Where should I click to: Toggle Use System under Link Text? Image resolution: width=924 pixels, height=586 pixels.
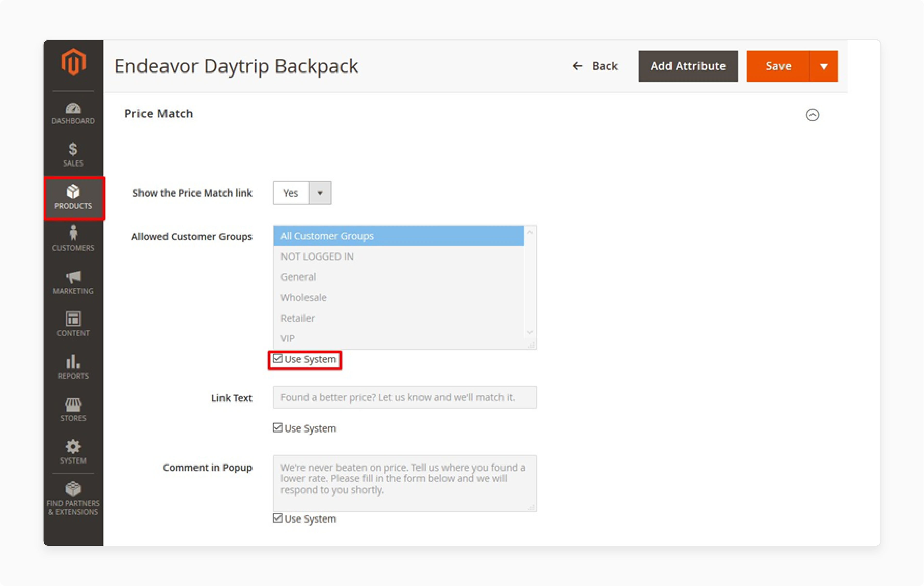[278, 427]
